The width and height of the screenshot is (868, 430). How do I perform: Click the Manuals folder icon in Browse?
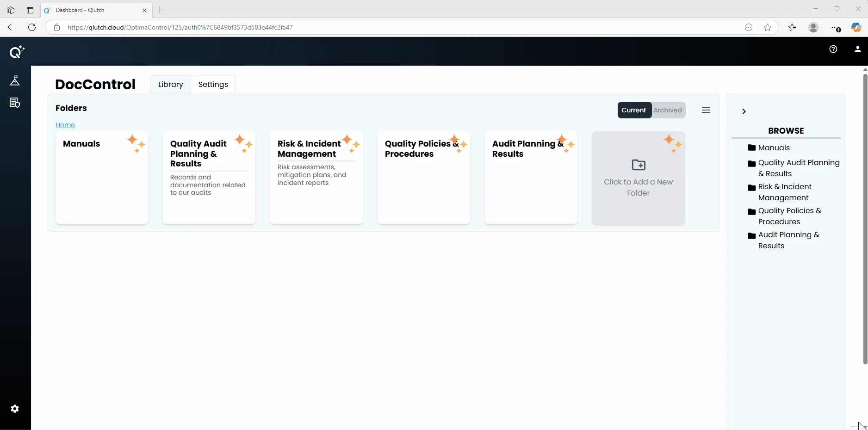tap(752, 148)
